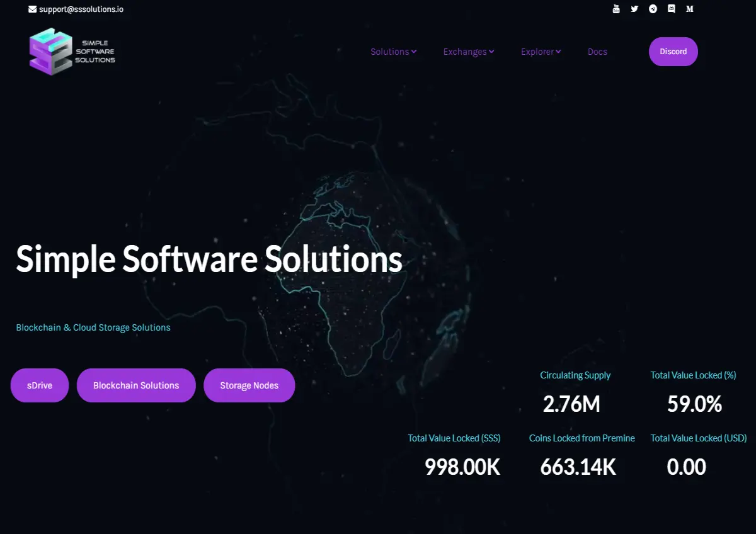Click the Blockchain & Cloud Storage Solutions tagline

tap(93, 327)
